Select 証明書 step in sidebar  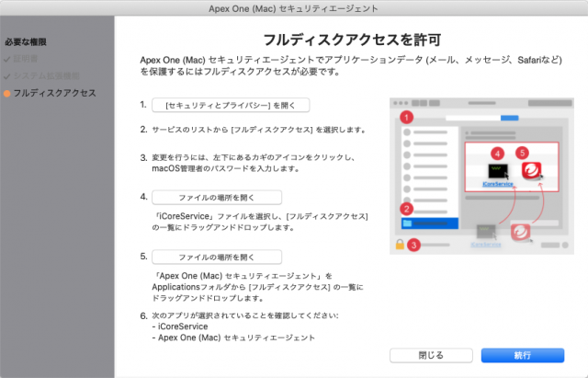[x=26, y=59]
